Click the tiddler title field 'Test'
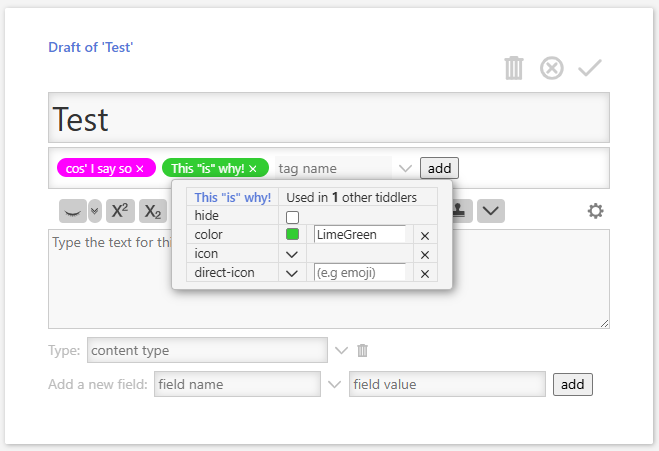This screenshot has width=659, height=451. (329, 118)
